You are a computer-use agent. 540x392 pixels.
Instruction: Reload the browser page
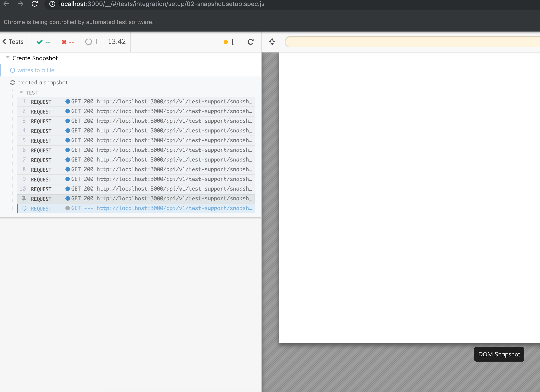(35, 4)
